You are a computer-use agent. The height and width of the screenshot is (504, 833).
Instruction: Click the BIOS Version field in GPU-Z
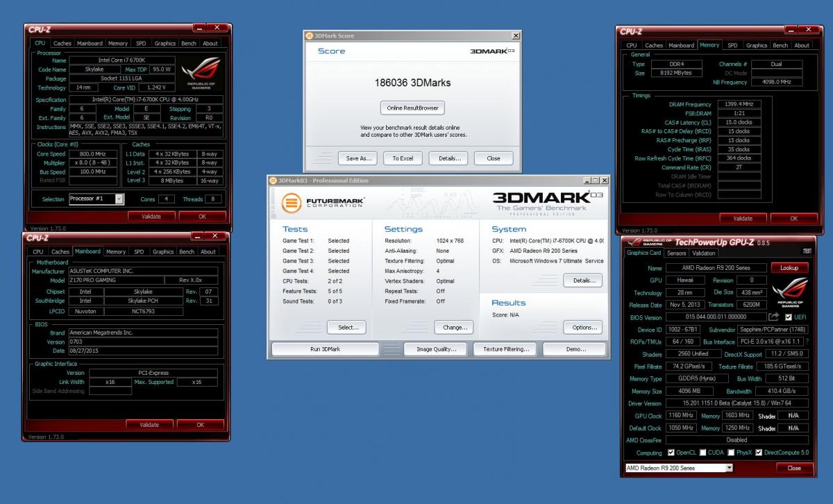(x=716, y=317)
